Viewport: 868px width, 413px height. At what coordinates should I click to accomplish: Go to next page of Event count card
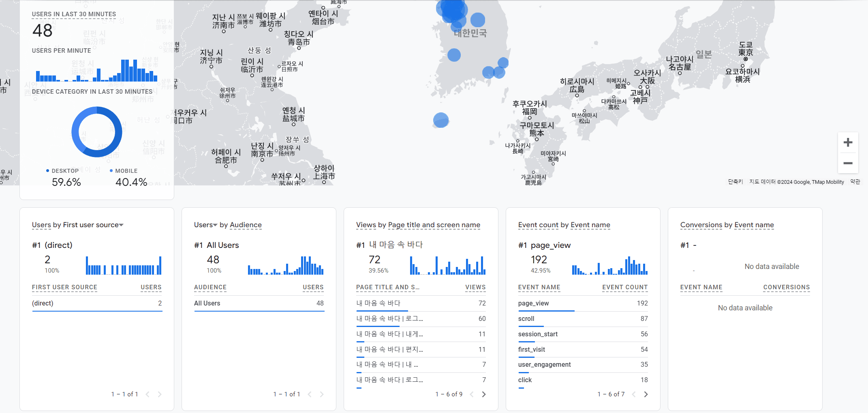646,394
